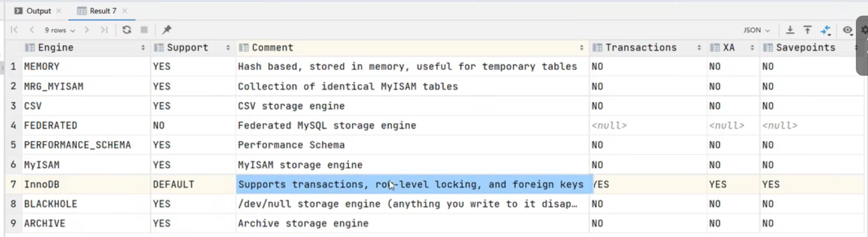Image resolution: width=868 pixels, height=237 pixels.
Task: Go to the previous page of results
Action: (x=32, y=30)
